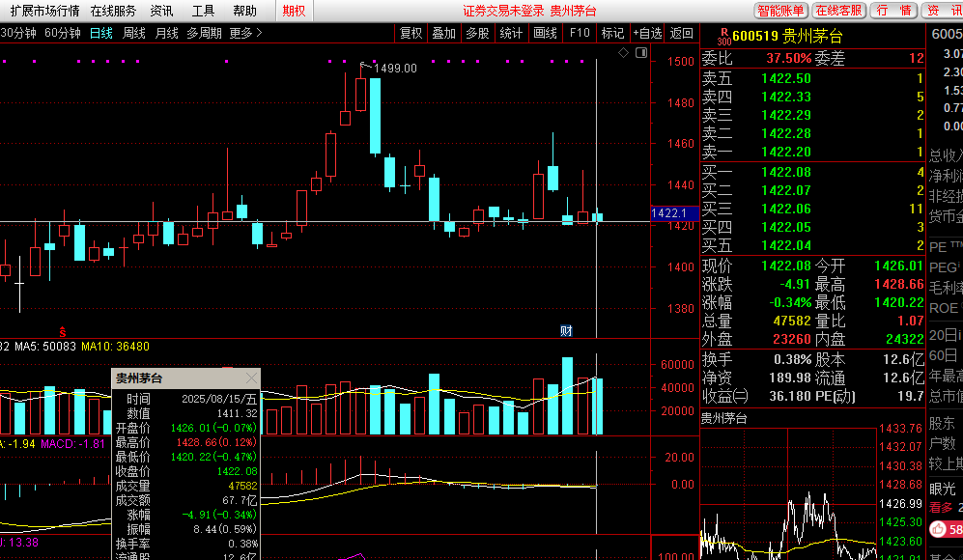Expand the 更多 periods dropdown
Screen dimensions: 963x560
click(245, 33)
